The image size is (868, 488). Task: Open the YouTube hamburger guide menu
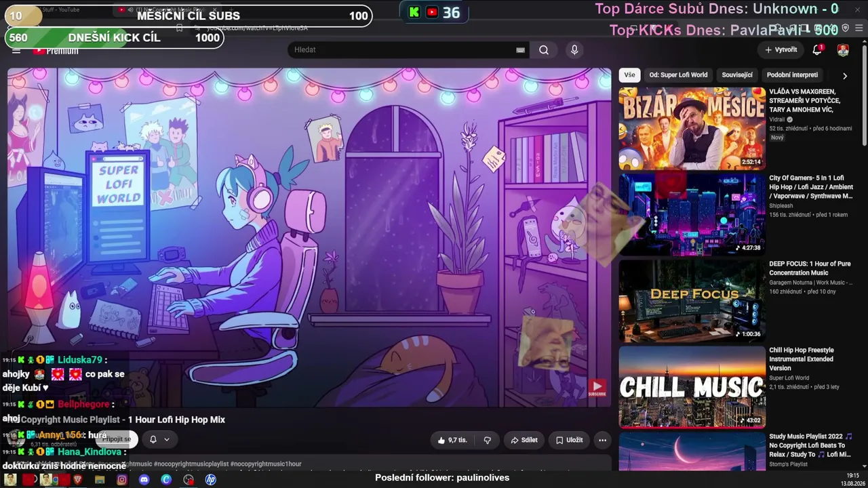[16, 50]
